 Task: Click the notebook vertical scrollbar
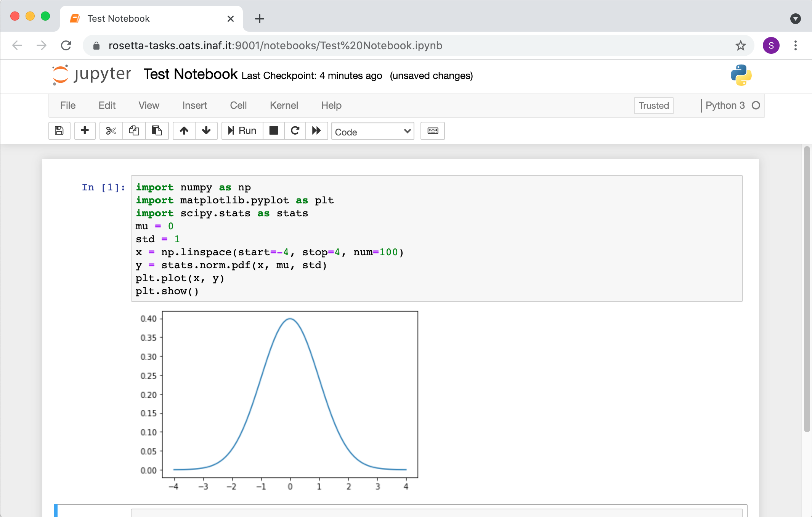coord(807,289)
